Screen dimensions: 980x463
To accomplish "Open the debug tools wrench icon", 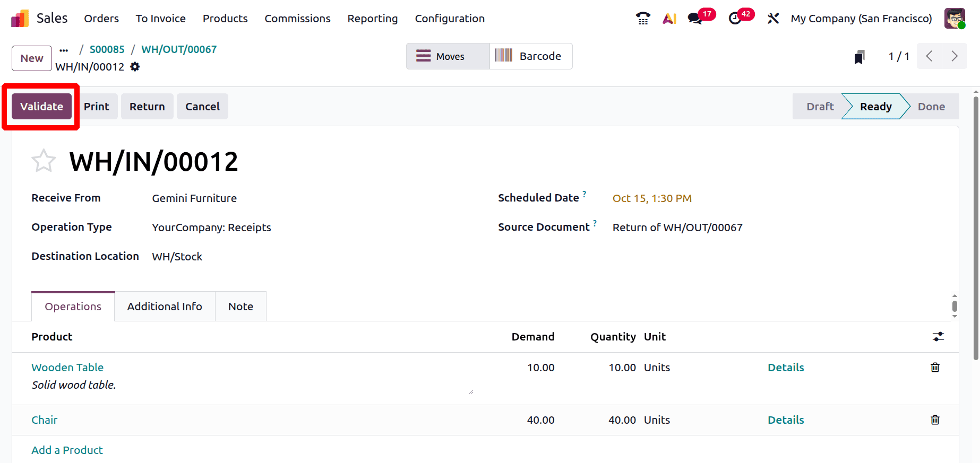I will pos(773,19).
